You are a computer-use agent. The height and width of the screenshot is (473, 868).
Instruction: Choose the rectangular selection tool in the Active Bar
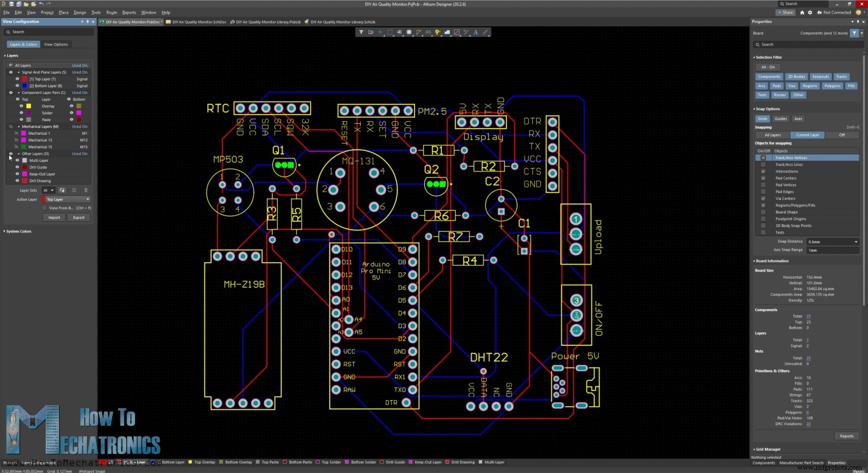390,33
